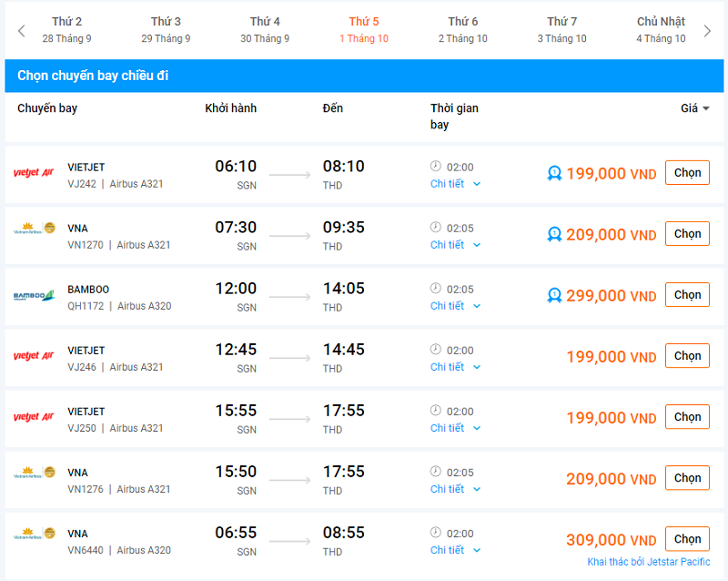Click best-price badge on the 06:10 Vietjet flight
This screenshot has width=728, height=581.
pos(554,173)
